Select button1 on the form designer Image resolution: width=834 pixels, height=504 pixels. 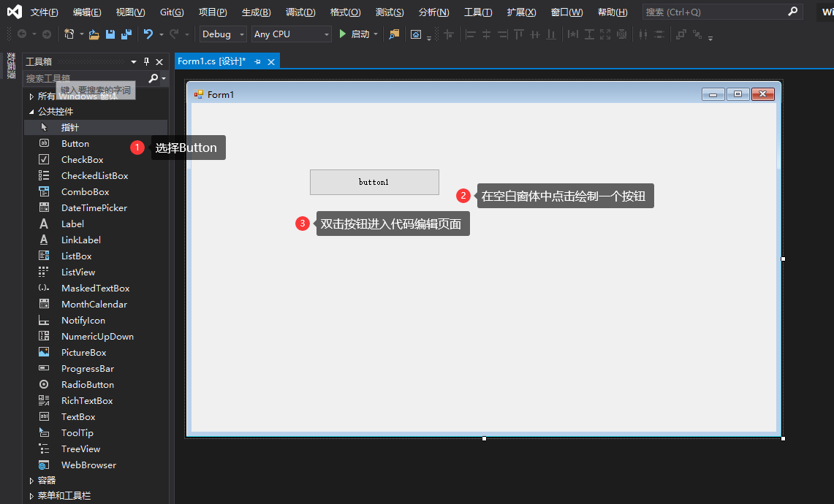click(x=374, y=183)
